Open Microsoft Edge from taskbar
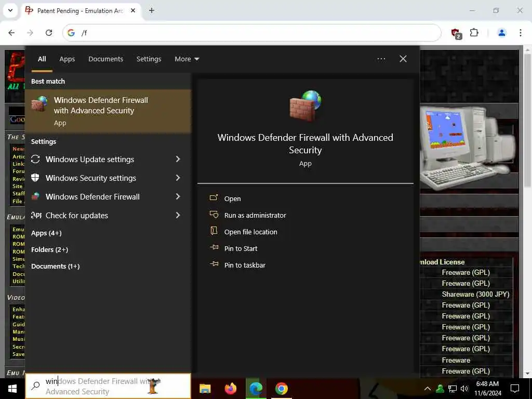The image size is (532, 399). [x=256, y=389]
